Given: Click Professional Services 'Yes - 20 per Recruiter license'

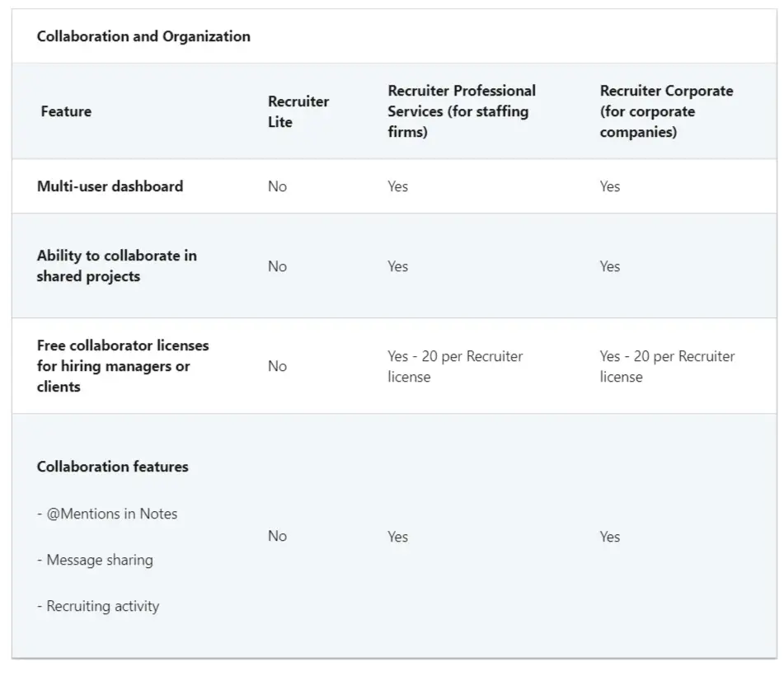Looking at the screenshot, I should 455,367.
